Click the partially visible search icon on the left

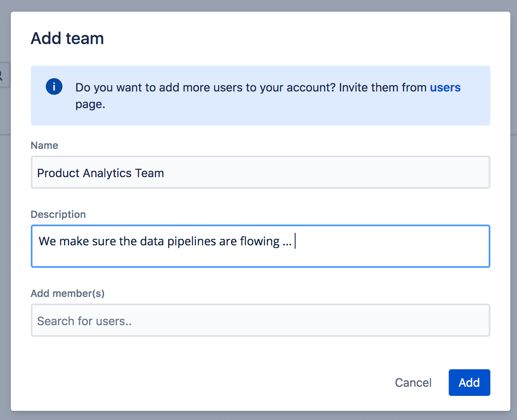click(2, 75)
